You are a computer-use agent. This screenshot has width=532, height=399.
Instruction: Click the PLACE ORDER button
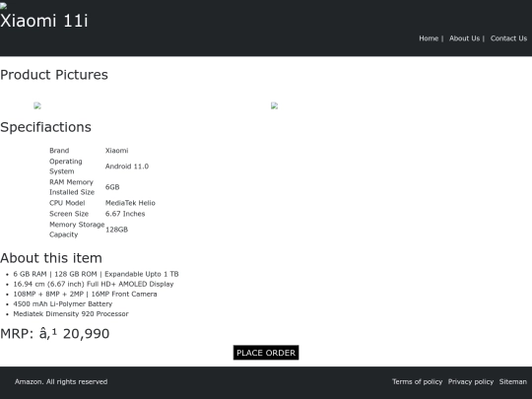pyautogui.click(x=266, y=353)
